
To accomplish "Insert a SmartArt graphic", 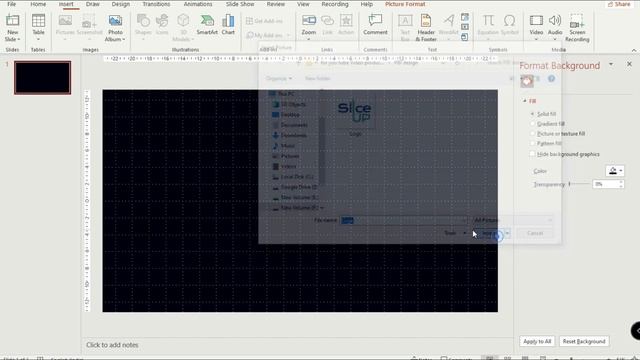I will pos(207,24).
